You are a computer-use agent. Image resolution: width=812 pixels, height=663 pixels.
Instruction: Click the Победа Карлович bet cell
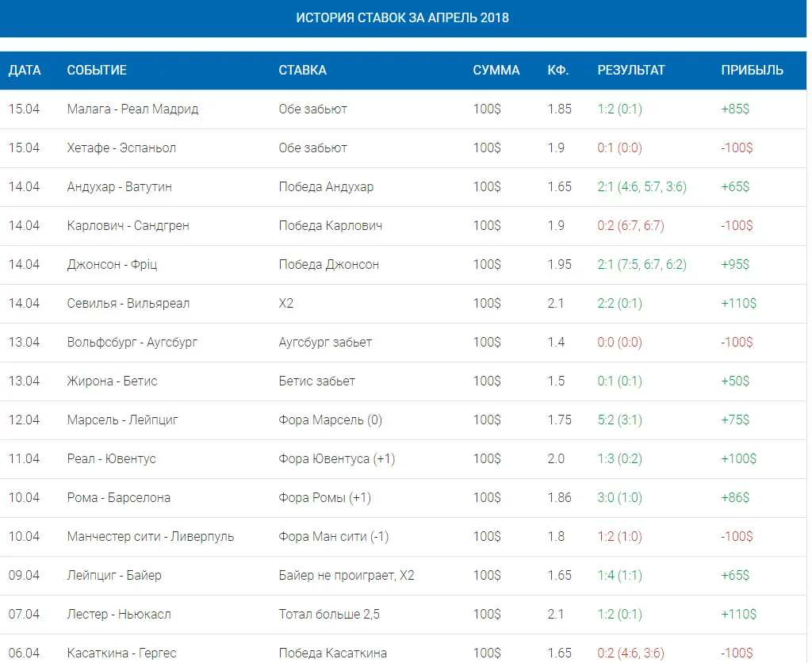(x=331, y=226)
